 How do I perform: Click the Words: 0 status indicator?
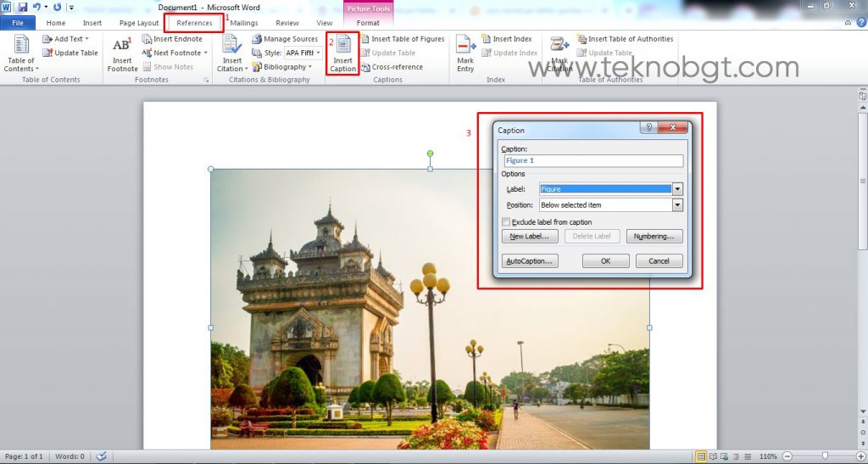[x=70, y=456]
